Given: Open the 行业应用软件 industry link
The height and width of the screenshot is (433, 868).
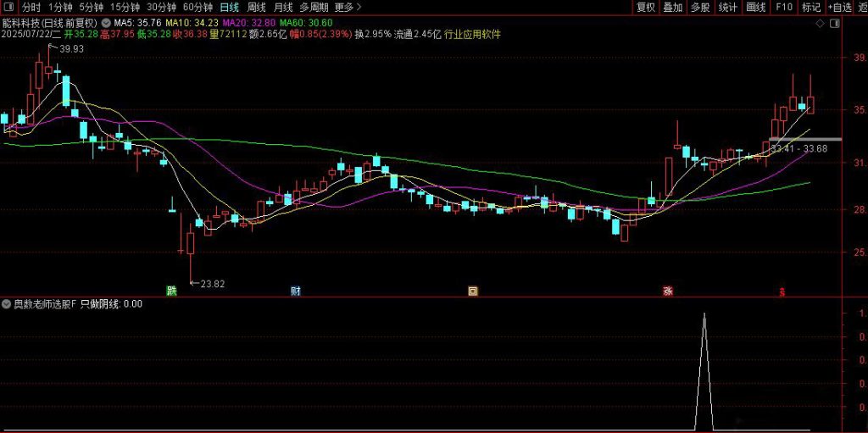Looking at the screenshot, I should (x=472, y=35).
